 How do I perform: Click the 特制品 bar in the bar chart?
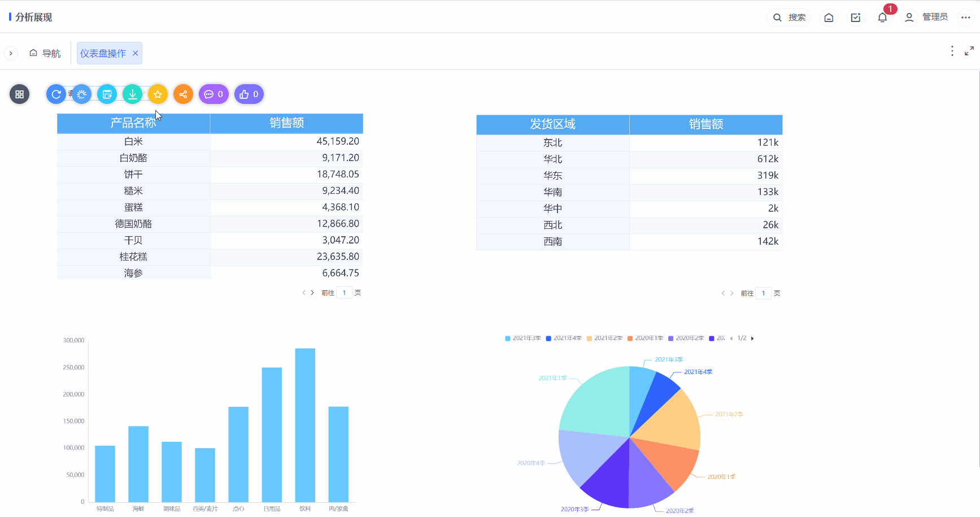click(105, 473)
